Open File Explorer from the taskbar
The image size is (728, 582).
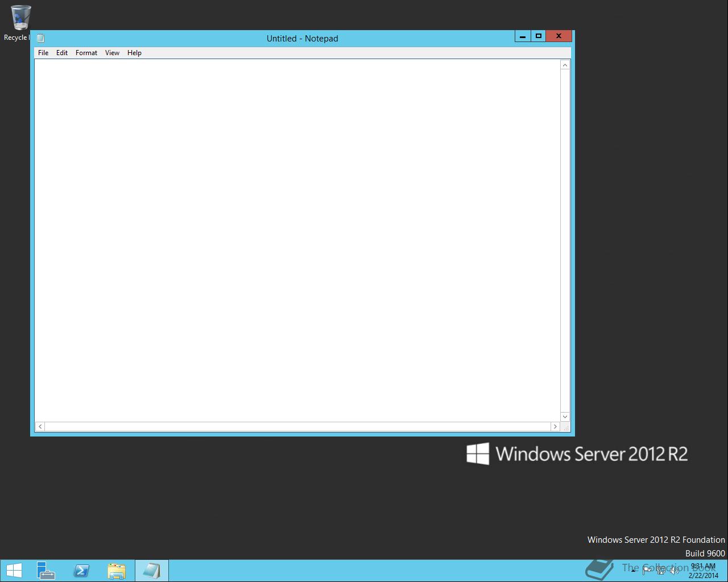click(x=117, y=571)
